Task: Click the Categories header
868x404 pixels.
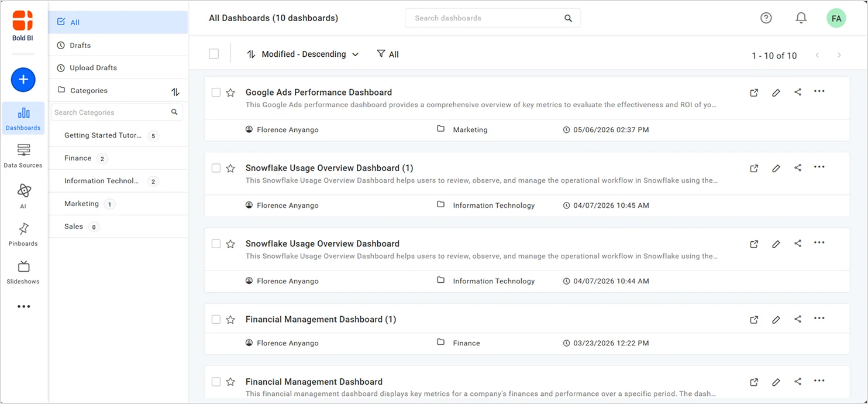Action: [x=89, y=91]
